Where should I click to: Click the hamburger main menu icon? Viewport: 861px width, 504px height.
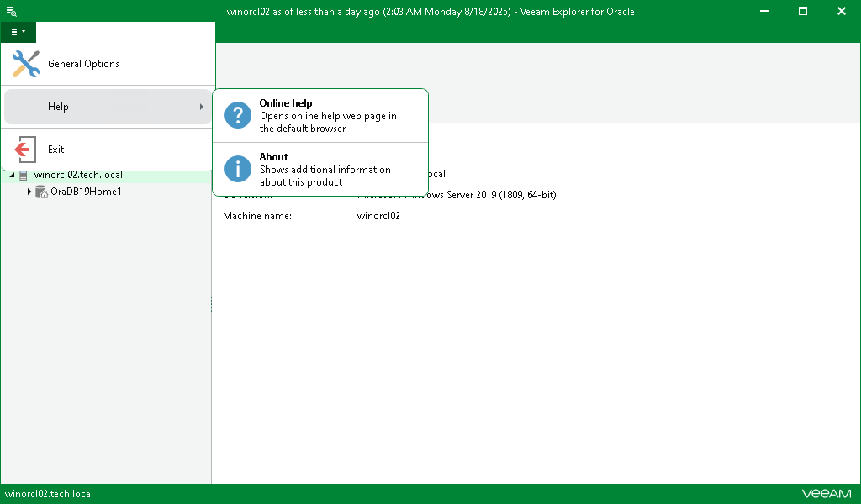[x=15, y=31]
